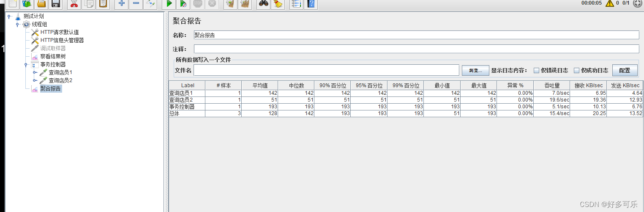Viewport: 644px width, 212px height.
Task: Click the 平均值 column header
Action: 260,85
